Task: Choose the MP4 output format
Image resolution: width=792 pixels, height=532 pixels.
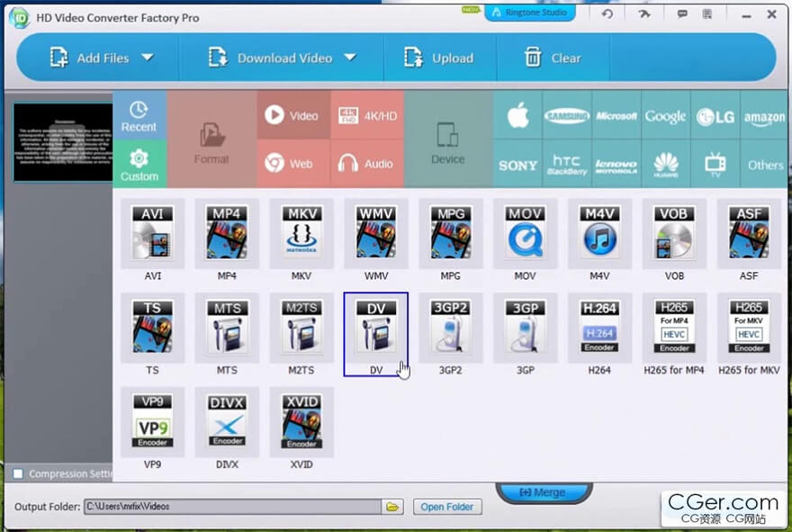Action: [x=227, y=233]
